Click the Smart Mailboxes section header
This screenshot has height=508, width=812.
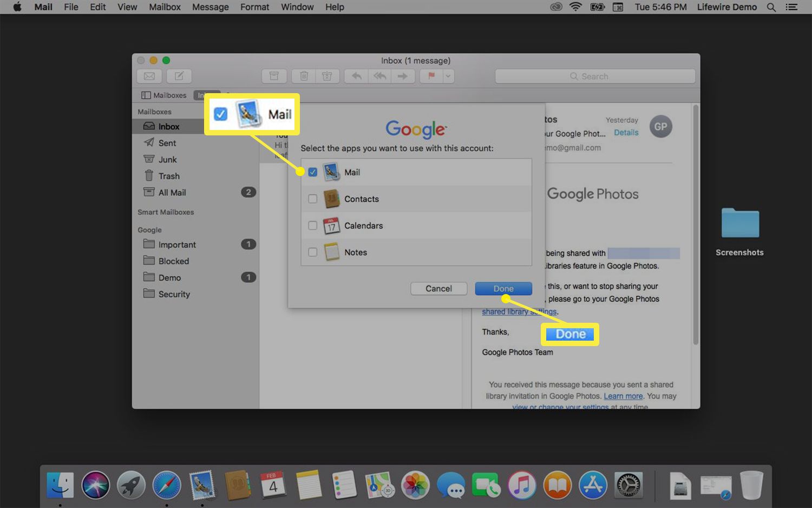click(166, 212)
